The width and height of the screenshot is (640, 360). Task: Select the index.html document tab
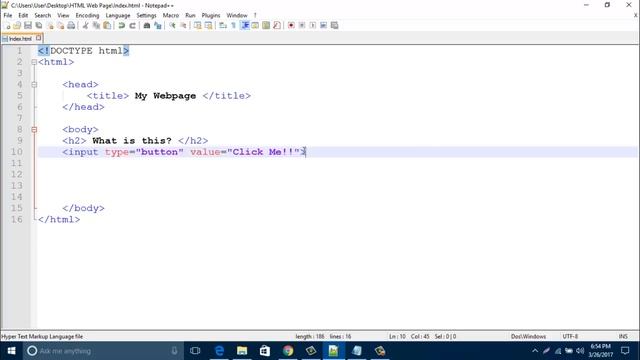point(20,38)
